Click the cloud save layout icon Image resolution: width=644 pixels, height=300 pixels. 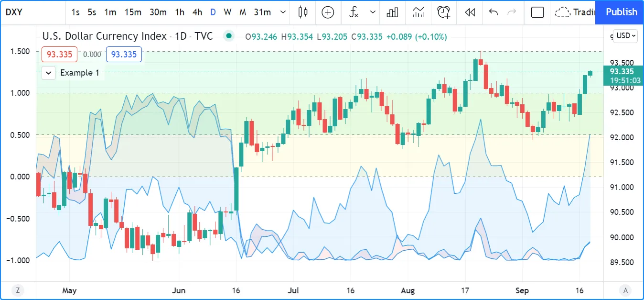point(563,12)
